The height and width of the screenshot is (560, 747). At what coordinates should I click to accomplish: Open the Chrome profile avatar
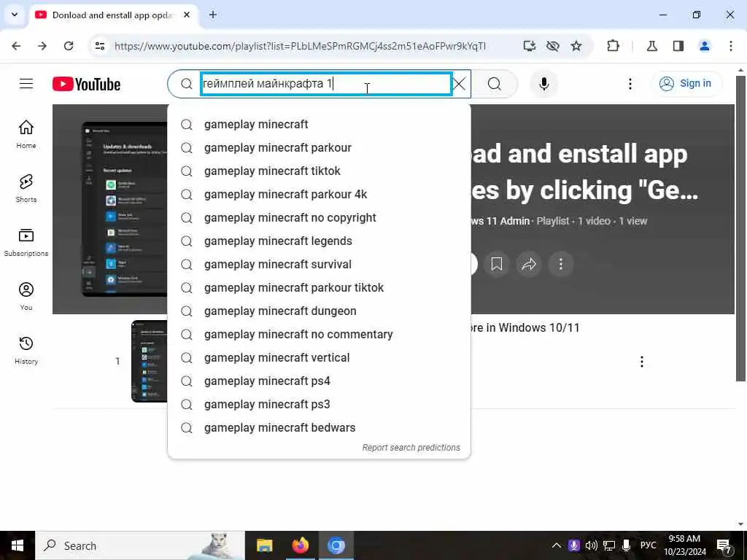(x=705, y=46)
